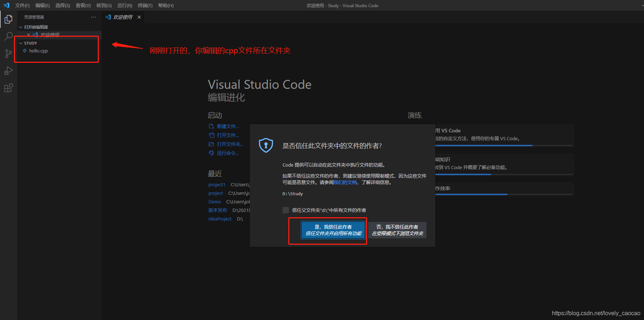Screen dimensions: 644x320
Task: Open recent 'project' entry under 最近
Action: point(215,193)
